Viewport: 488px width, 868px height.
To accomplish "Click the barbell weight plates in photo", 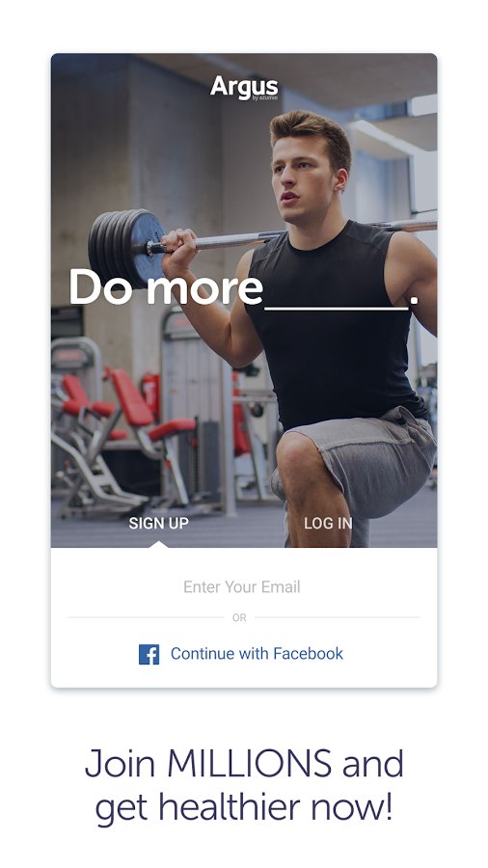I will [x=126, y=246].
